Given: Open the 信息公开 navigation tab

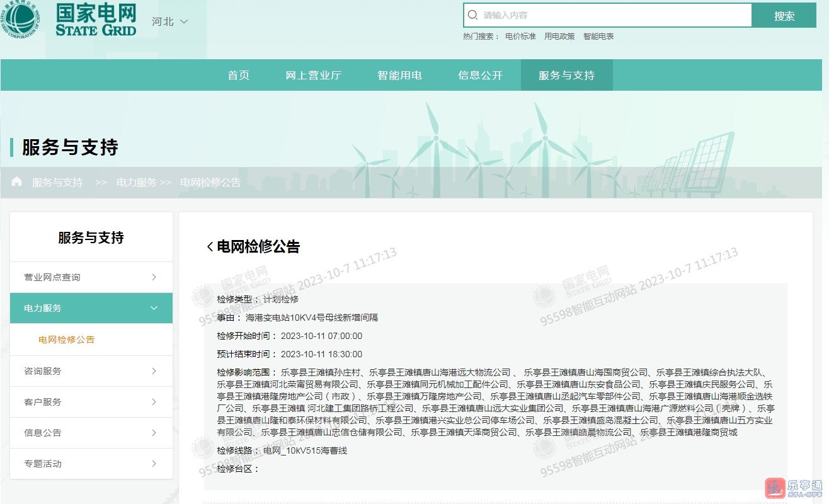Looking at the screenshot, I should tap(480, 75).
